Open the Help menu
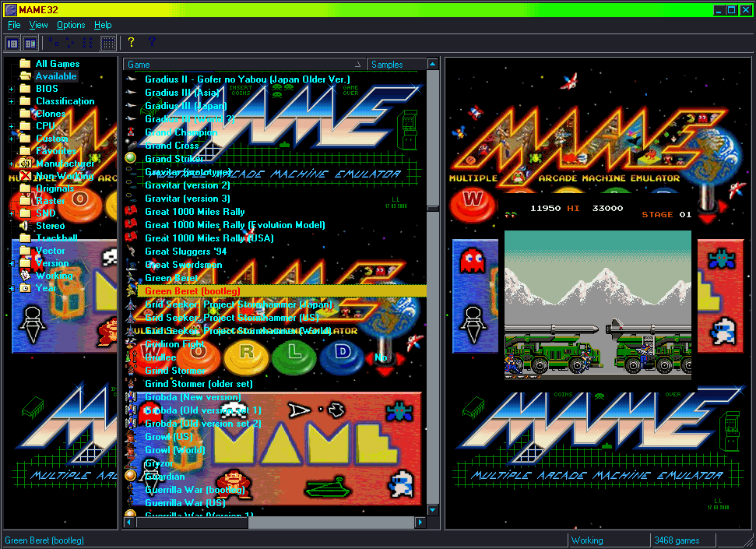This screenshot has width=756, height=549. tap(103, 25)
